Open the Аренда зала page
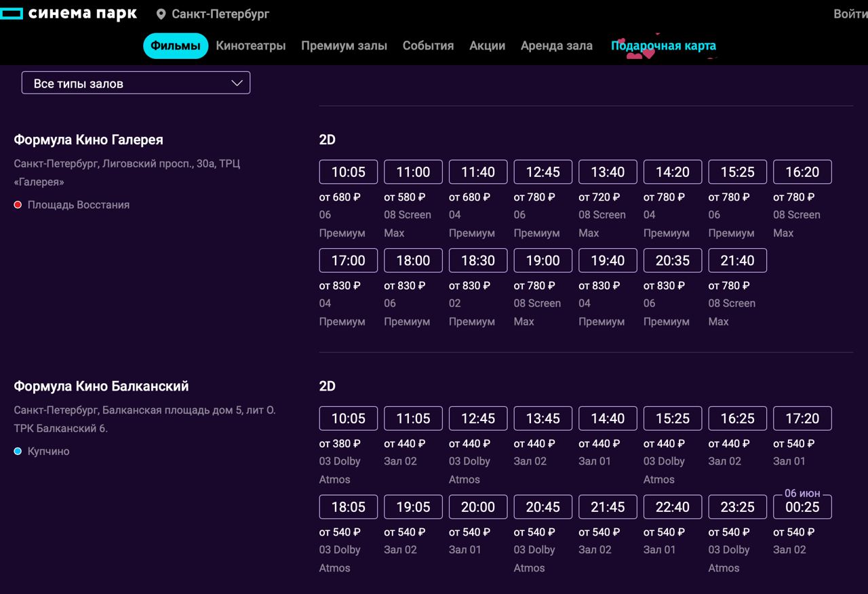Viewport: 868px width, 594px height. [556, 46]
